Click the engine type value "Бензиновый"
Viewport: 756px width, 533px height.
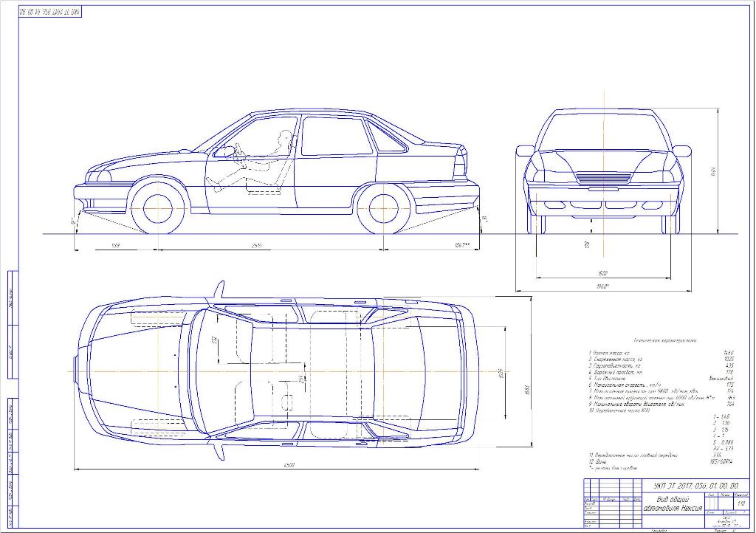tap(721, 378)
